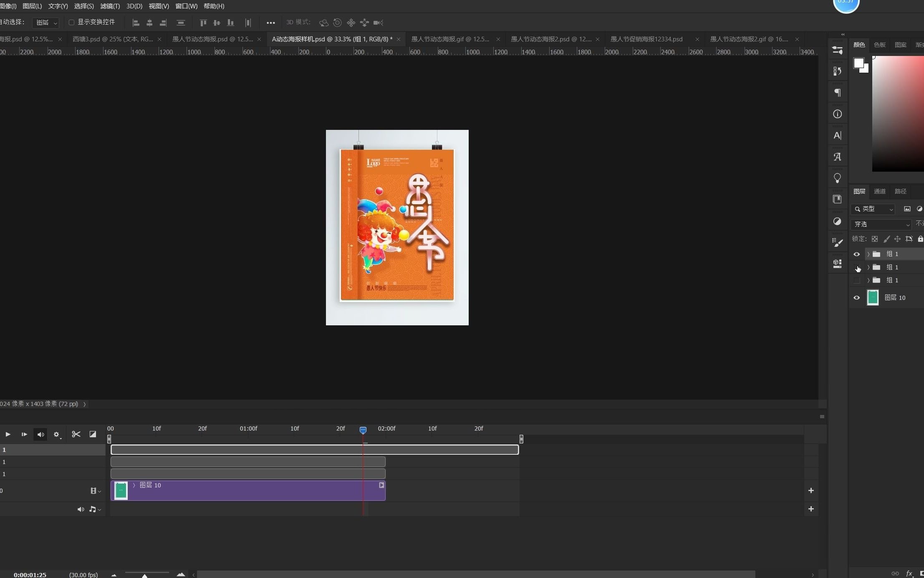Go to the next frame
This screenshot has width=924, height=578.
24,434
